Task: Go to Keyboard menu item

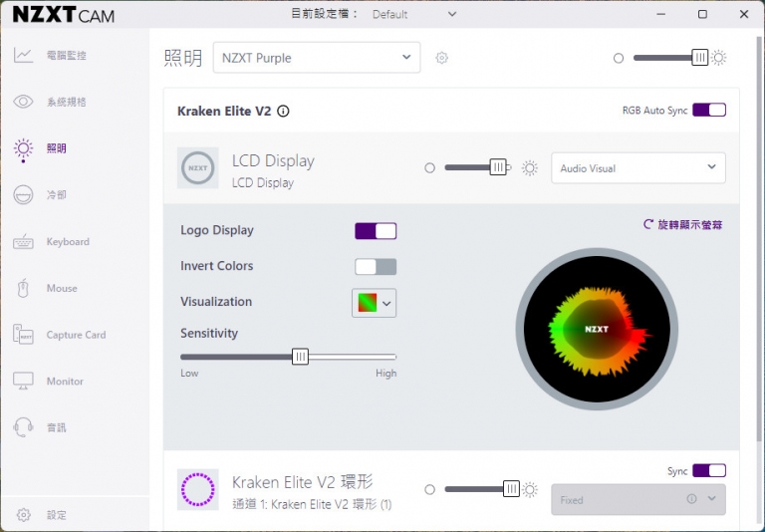Action: point(68,242)
